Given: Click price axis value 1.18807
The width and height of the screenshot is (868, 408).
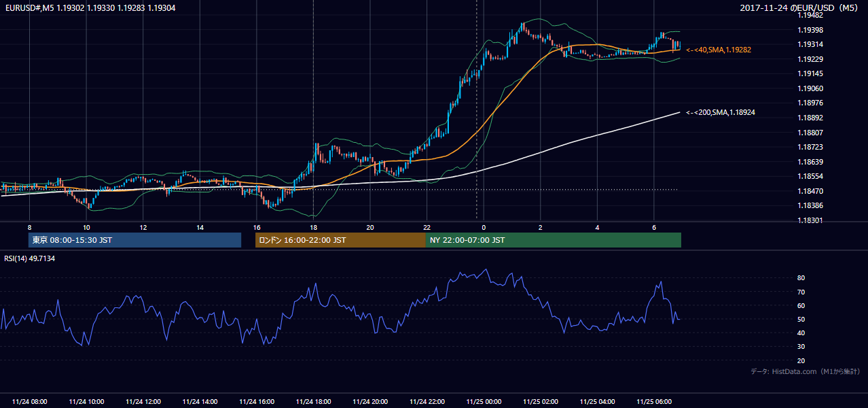Looking at the screenshot, I should [810, 133].
